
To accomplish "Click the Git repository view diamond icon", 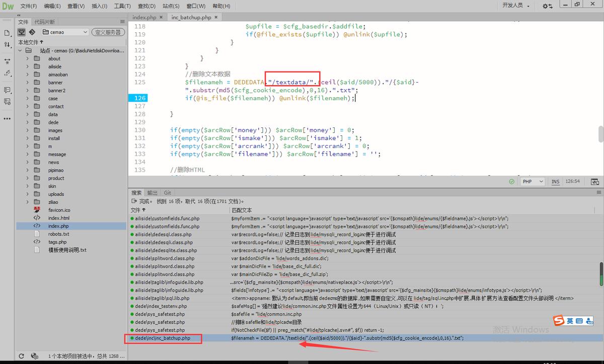I will coord(33,32).
